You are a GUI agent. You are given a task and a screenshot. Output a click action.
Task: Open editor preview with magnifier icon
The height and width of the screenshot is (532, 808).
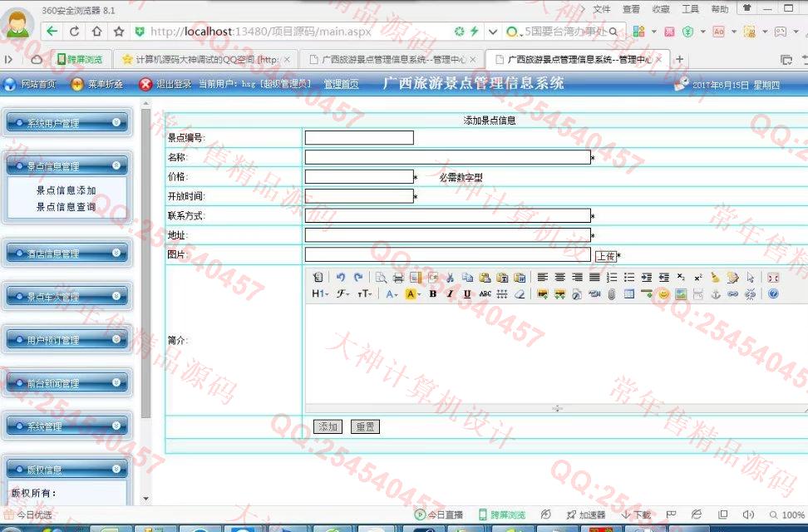coord(381,278)
